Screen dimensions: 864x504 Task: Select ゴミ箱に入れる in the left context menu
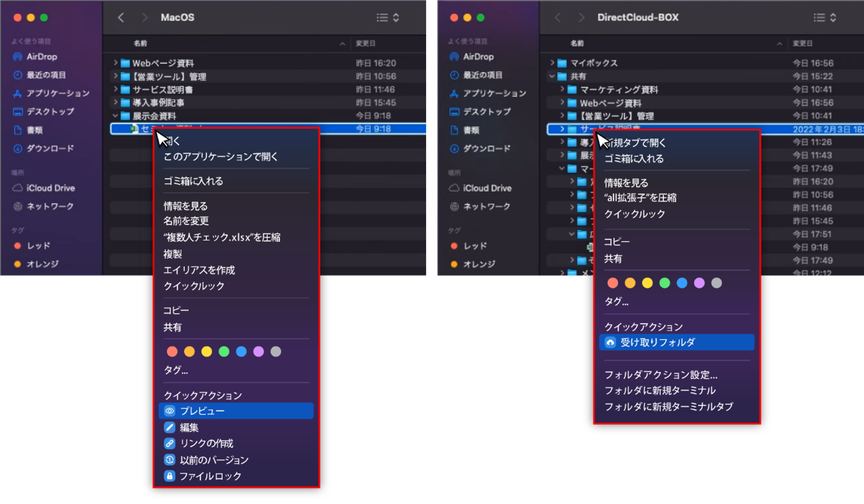click(193, 181)
